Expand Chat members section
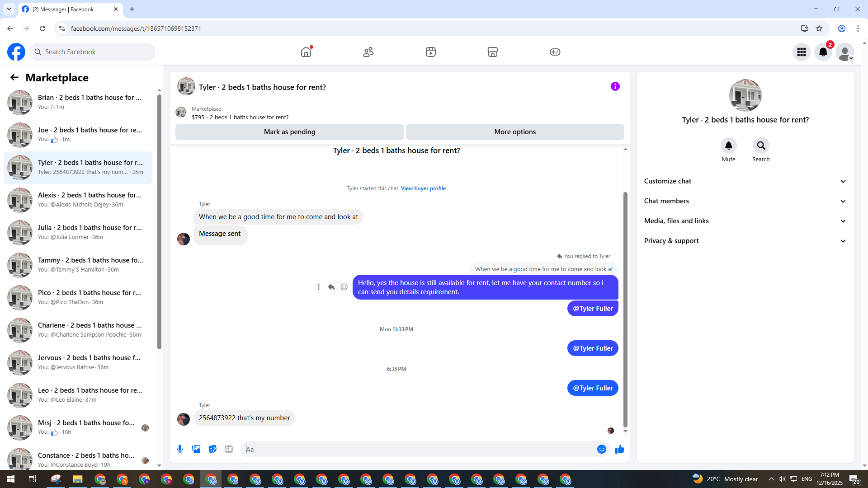 [x=745, y=201]
